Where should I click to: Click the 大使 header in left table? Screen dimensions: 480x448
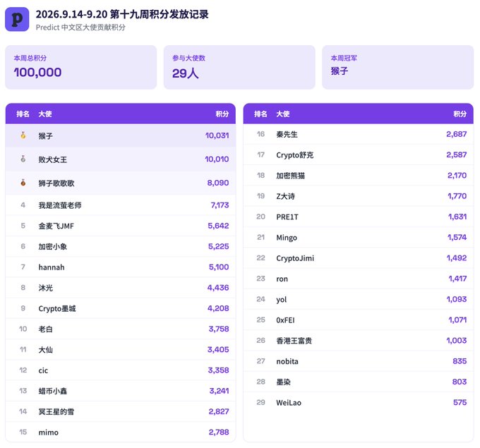click(45, 114)
